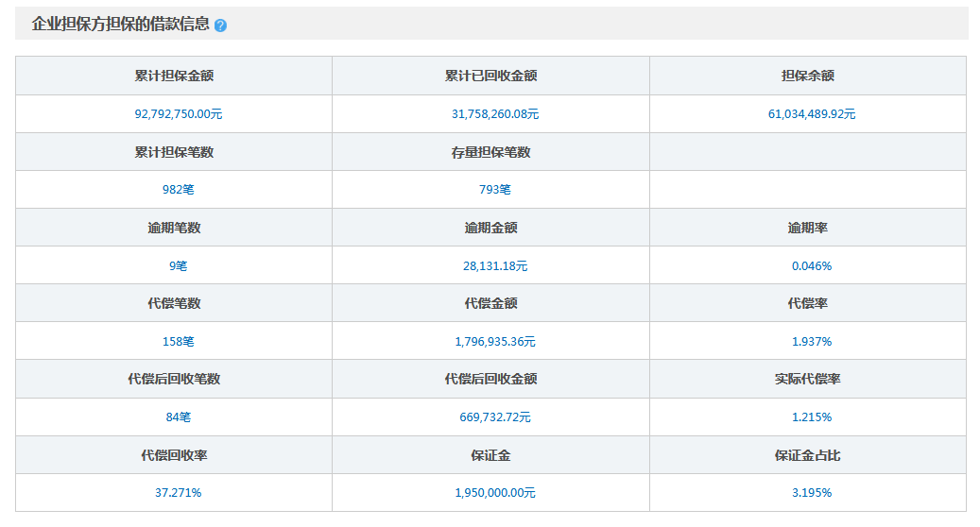Viewport: 980px width, 527px height.
Task: Click the 3.195% deposit ratio value
Action: point(812,493)
